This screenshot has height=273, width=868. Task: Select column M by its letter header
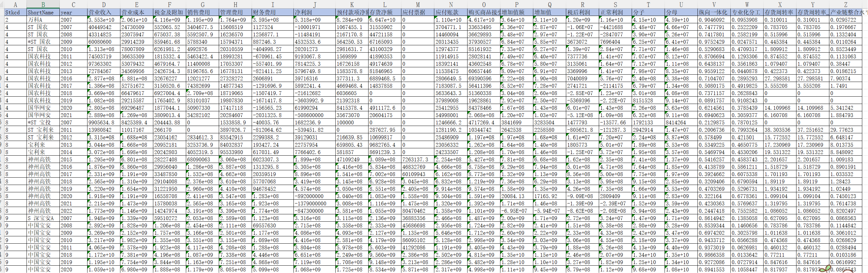click(417, 4)
